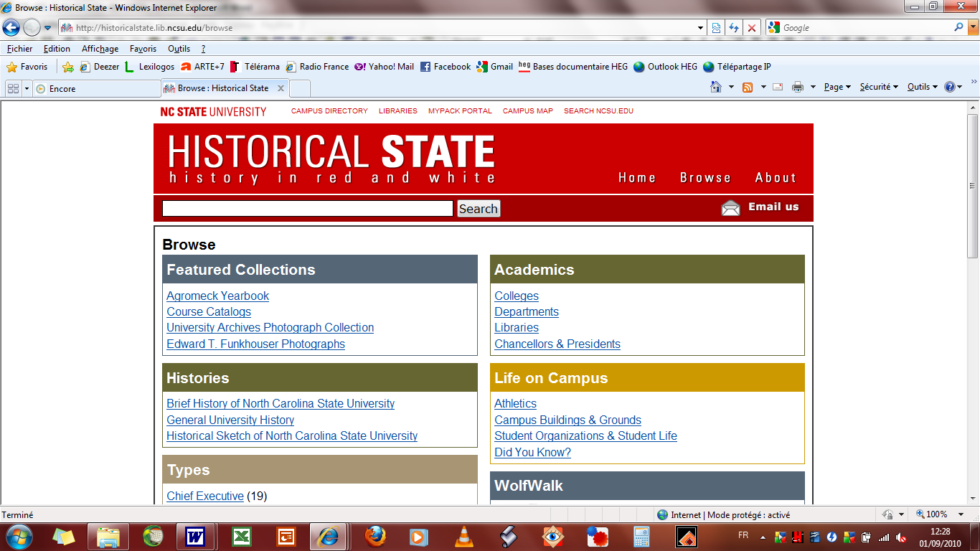Viewport: 980px width, 551px height.
Task: Click the Read Mail envelope icon
Action: point(777,87)
